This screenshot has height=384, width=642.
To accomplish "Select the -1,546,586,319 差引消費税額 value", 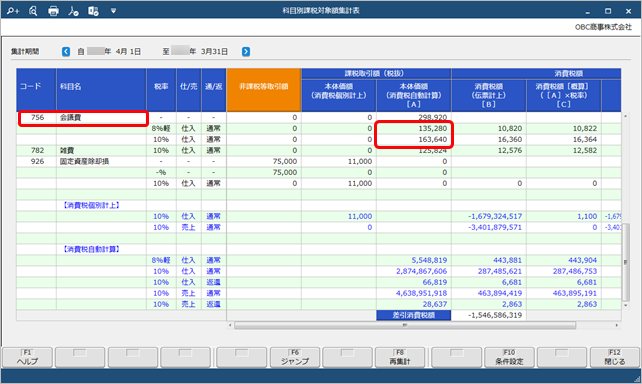I will [489, 316].
